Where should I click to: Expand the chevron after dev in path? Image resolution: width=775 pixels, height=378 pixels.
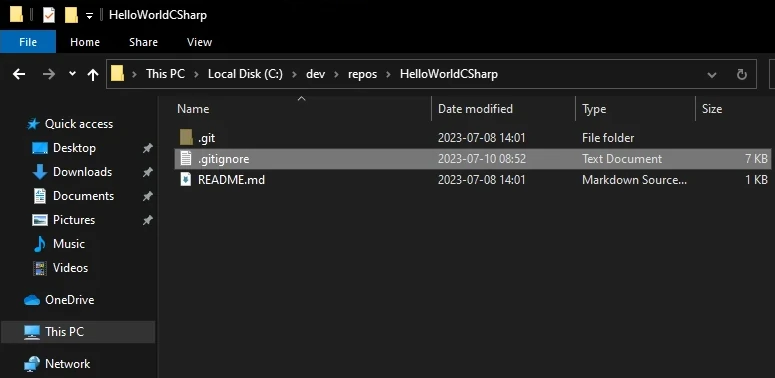tap(337, 75)
